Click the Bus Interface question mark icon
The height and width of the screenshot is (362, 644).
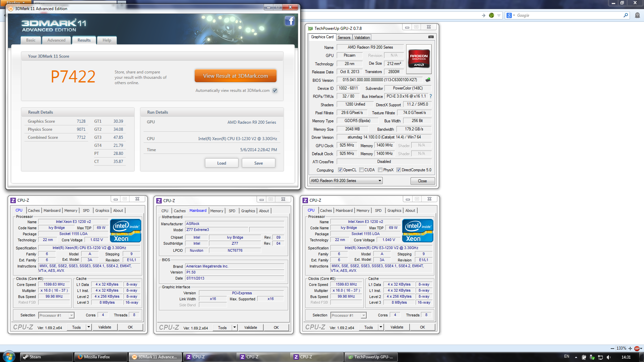pyautogui.click(x=431, y=96)
